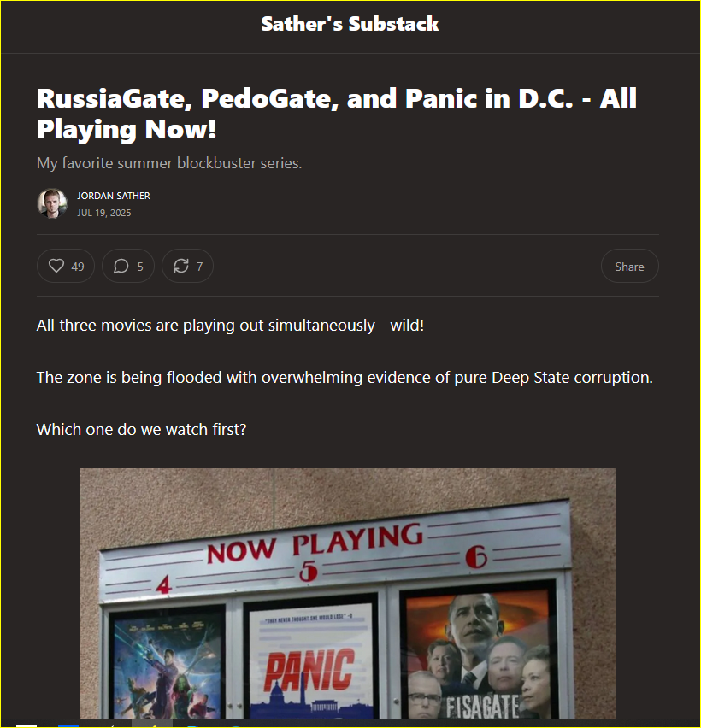Click the subtitle "My favorite summer blockbuster series."
This screenshot has height=728, width=701.
pos(169,163)
